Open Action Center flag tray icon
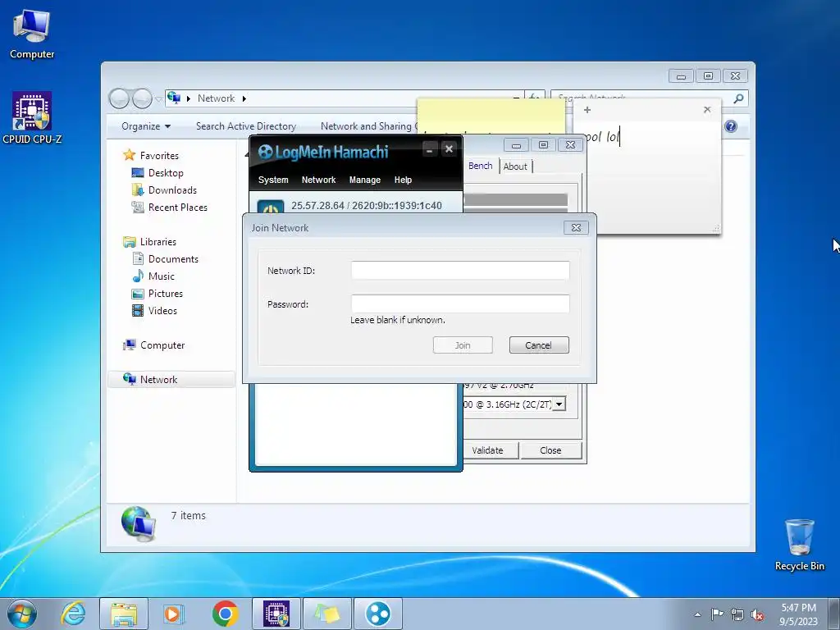The width and height of the screenshot is (840, 630). pos(717,614)
